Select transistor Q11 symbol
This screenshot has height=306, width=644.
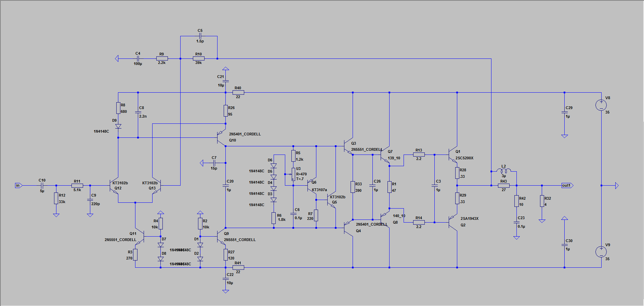[140, 236]
